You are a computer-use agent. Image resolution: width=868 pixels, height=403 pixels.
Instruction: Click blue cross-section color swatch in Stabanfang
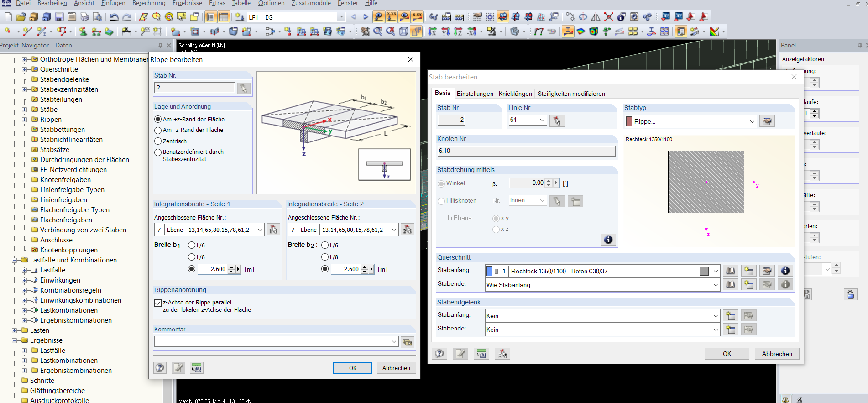tap(490, 271)
